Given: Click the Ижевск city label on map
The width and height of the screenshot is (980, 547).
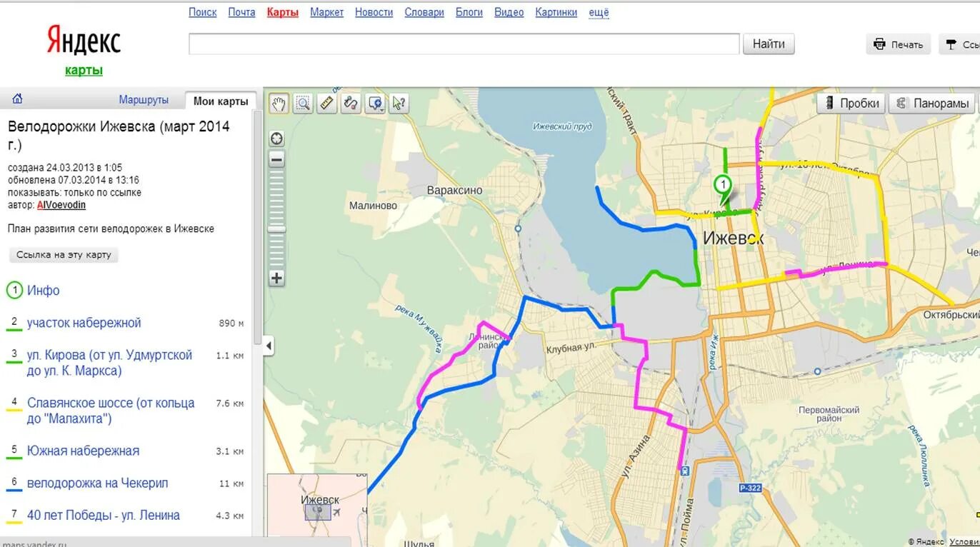Looking at the screenshot, I should point(733,239).
